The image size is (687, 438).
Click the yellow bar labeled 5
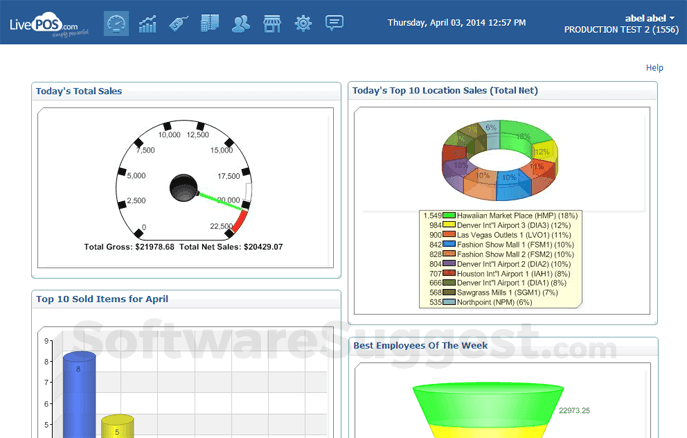(118, 424)
